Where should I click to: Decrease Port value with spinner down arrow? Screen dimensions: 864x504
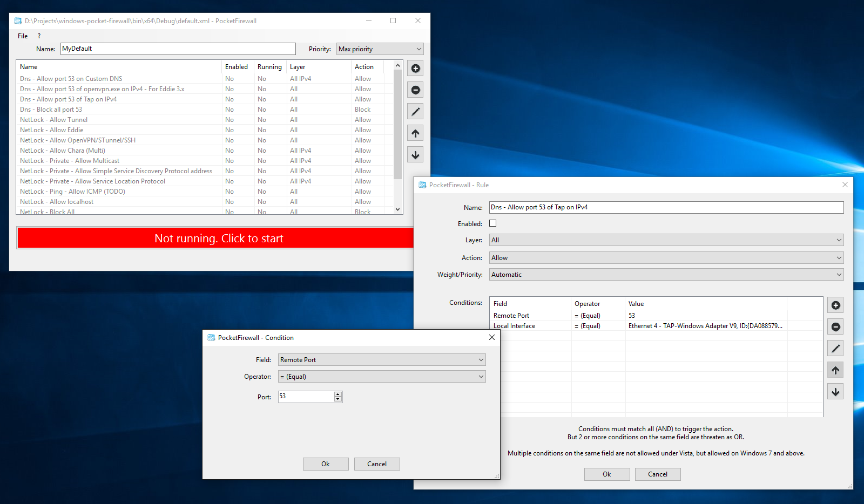pyautogui.click(x=338, y=399)
